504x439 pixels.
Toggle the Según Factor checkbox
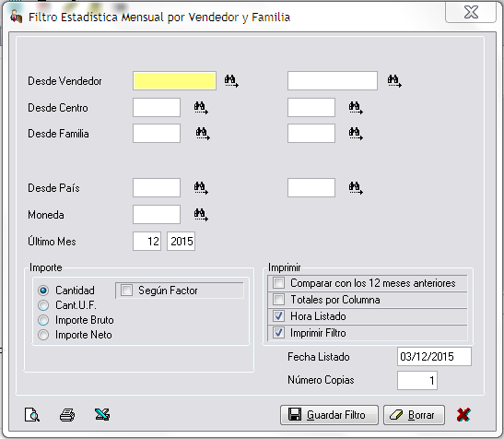click(126, 291)
